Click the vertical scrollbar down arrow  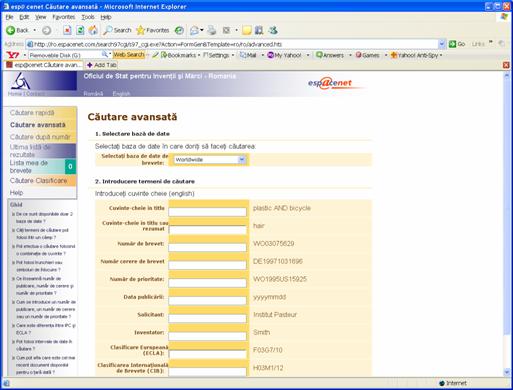click(x=507, y=372)
